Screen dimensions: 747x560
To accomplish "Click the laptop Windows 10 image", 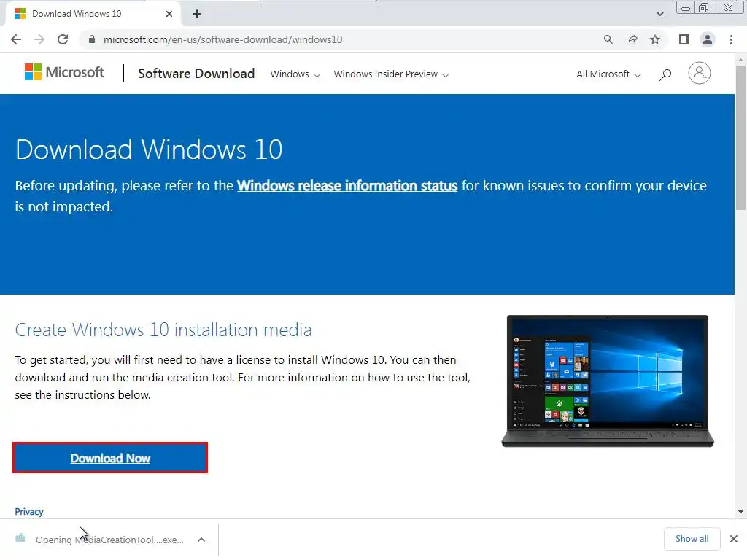I will 608,381.
